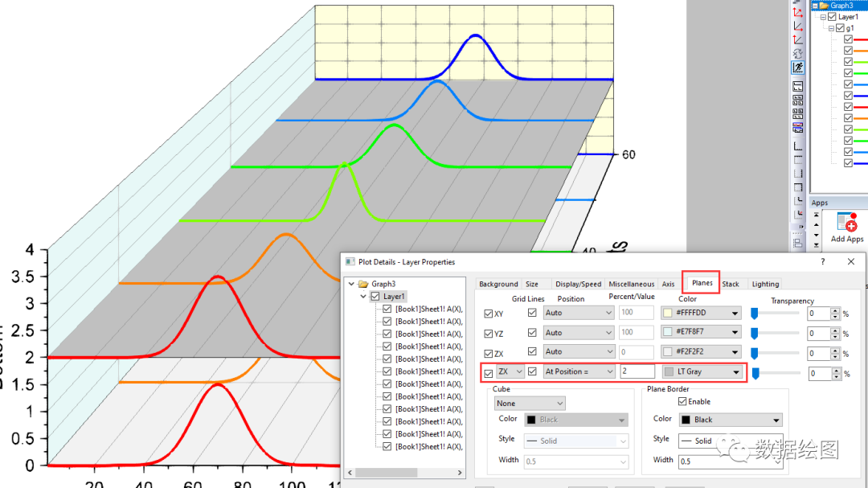This screenshot has width=868, height=488.
Task: Step the Apps gallery up one row
Action: [816, 225]
